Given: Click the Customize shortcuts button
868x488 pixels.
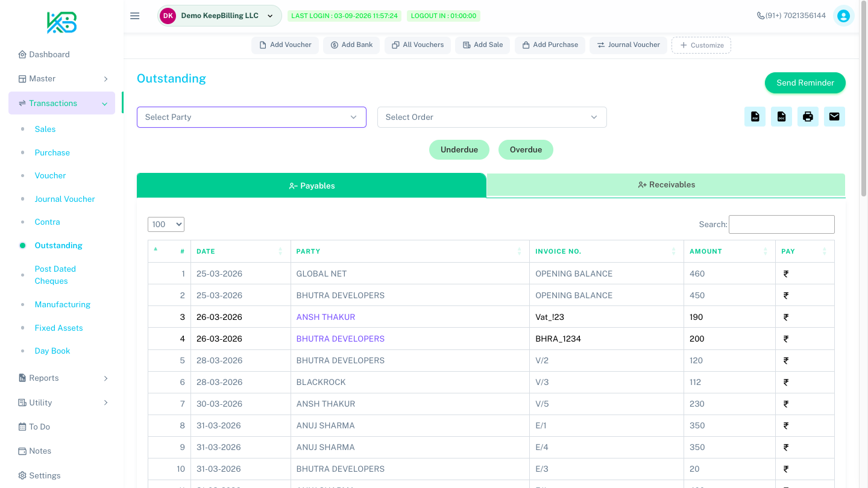Looking at the screenshot, I should [x=702, y=45].
